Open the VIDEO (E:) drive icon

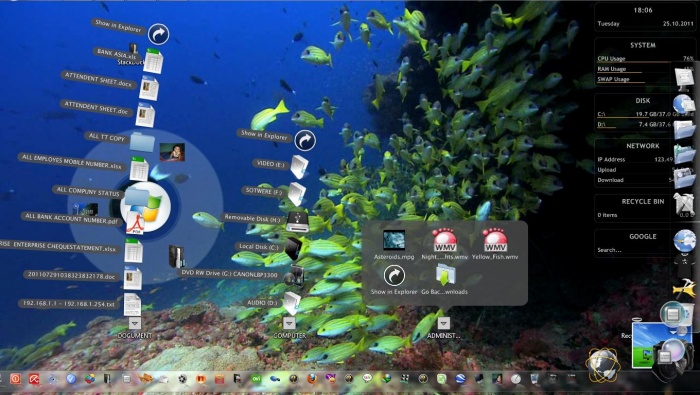point(299,167)
